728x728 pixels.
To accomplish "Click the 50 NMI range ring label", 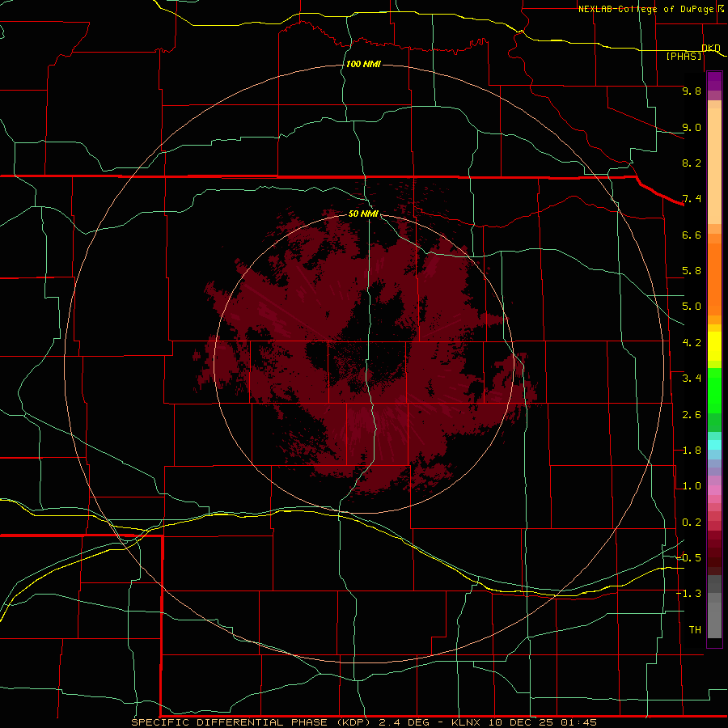I will click(x=363, y=214).
